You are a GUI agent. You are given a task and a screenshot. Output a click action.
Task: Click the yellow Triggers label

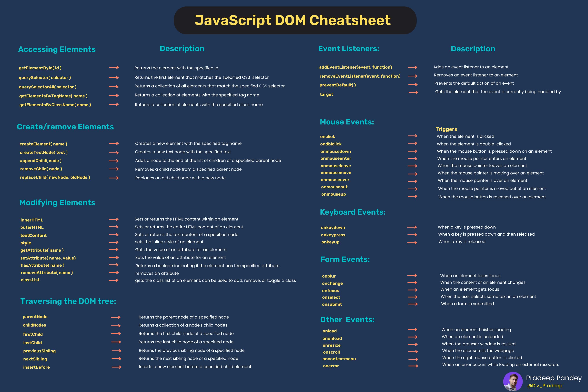(x=446, y=129)
